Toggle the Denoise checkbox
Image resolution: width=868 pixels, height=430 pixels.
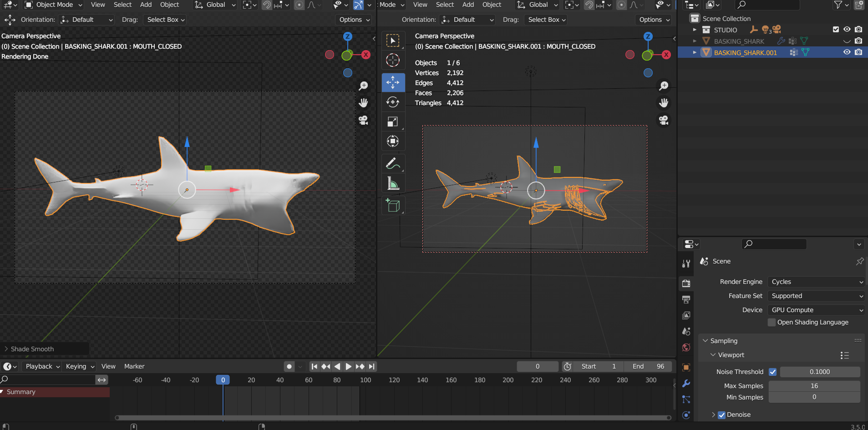pos(721,415)
